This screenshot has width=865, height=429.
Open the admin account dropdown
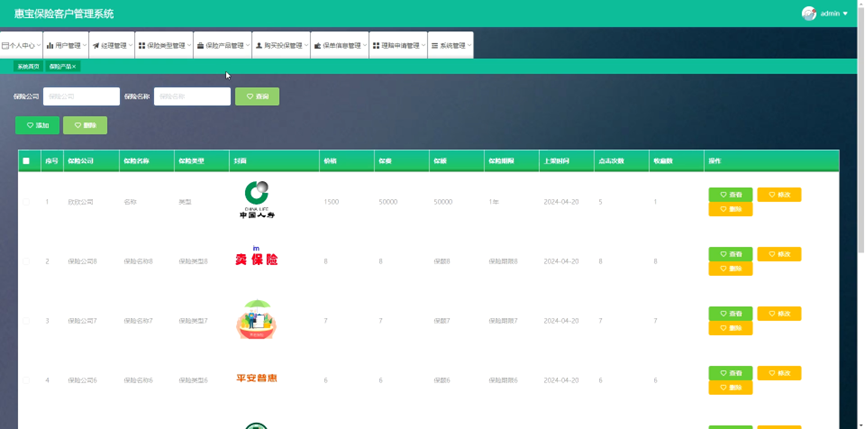(x=834, y=14)
